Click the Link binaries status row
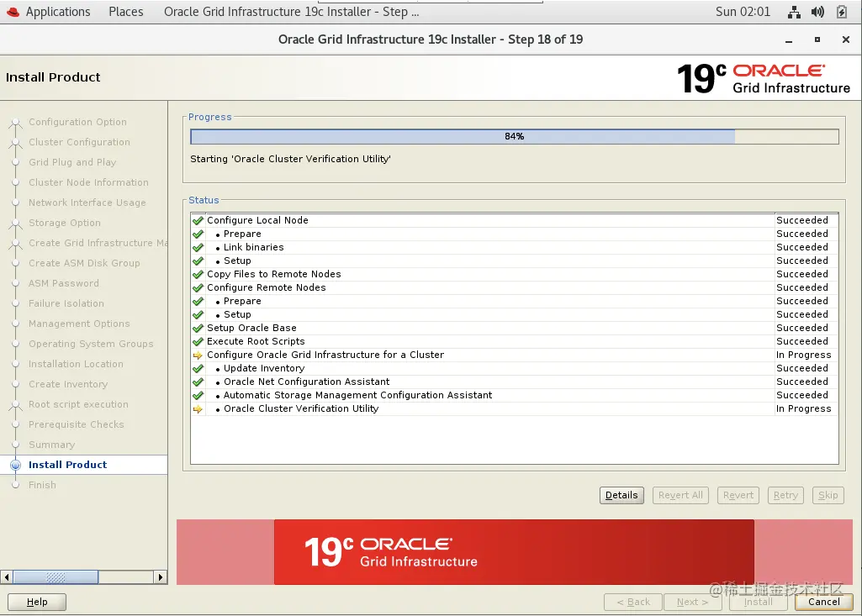Image resolution: width=862 pixels, height=616 pixels. (514, 247)
